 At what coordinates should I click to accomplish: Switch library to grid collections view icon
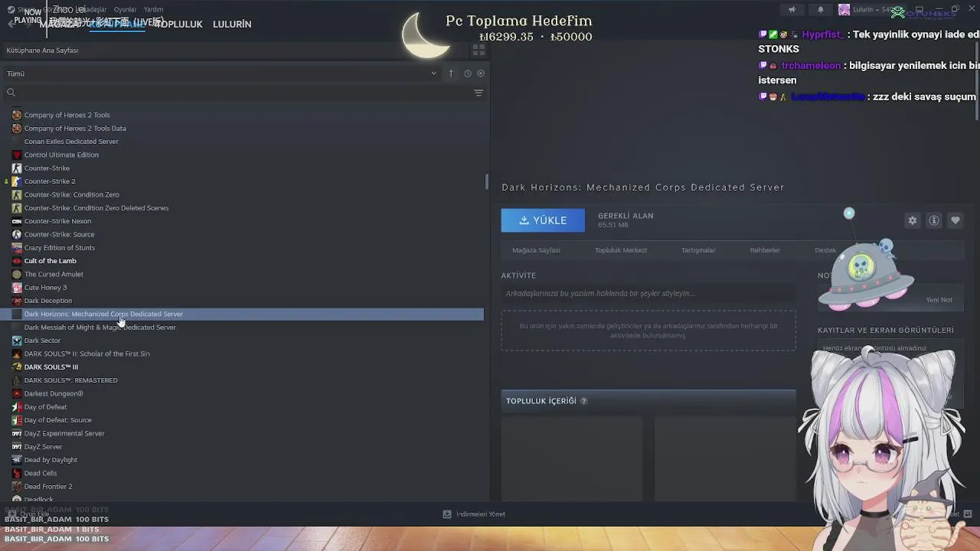point(479,50)
